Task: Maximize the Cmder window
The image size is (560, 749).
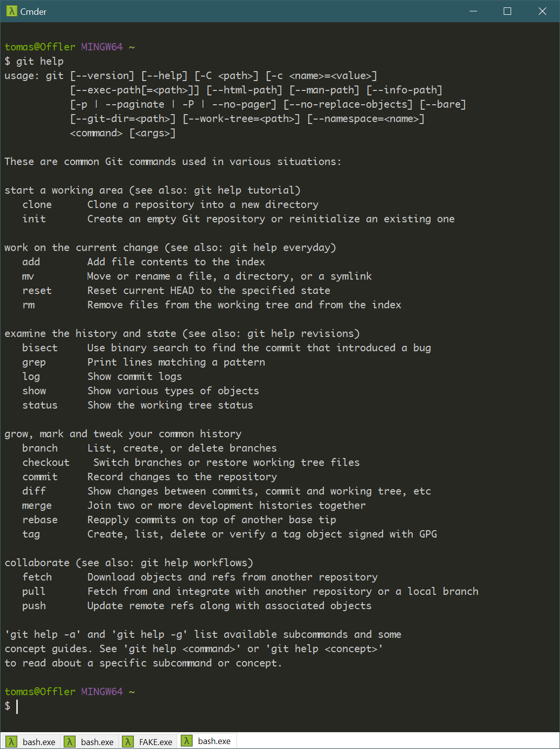Action: [x=507, y=11]
